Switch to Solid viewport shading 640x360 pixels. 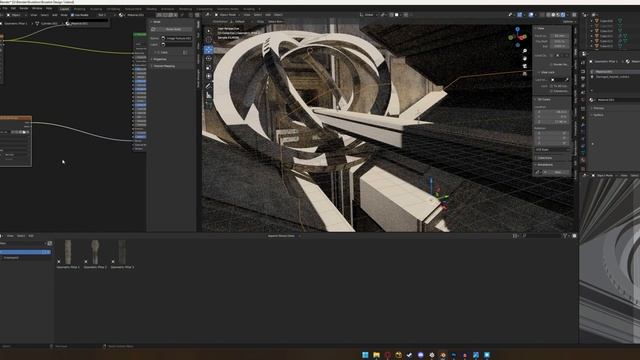click(x=553, y=15)
